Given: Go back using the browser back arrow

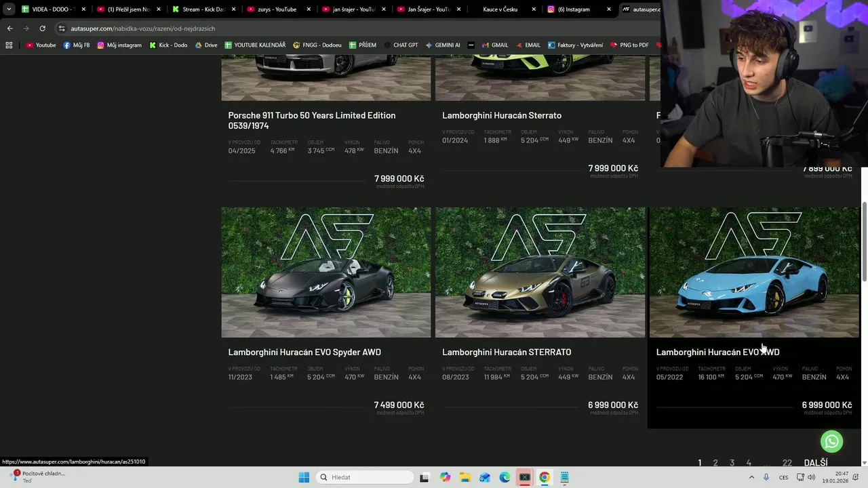Looking at the screenshot, I should coord(9,28).
